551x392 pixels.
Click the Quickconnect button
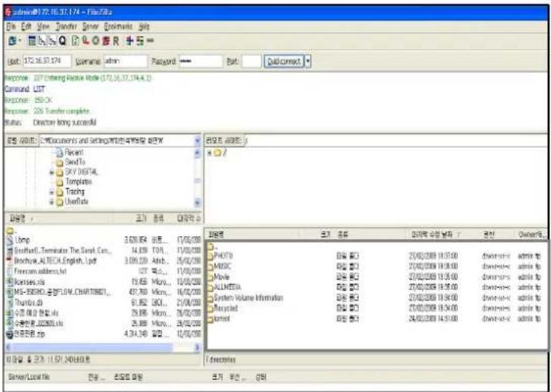(284, 61)
